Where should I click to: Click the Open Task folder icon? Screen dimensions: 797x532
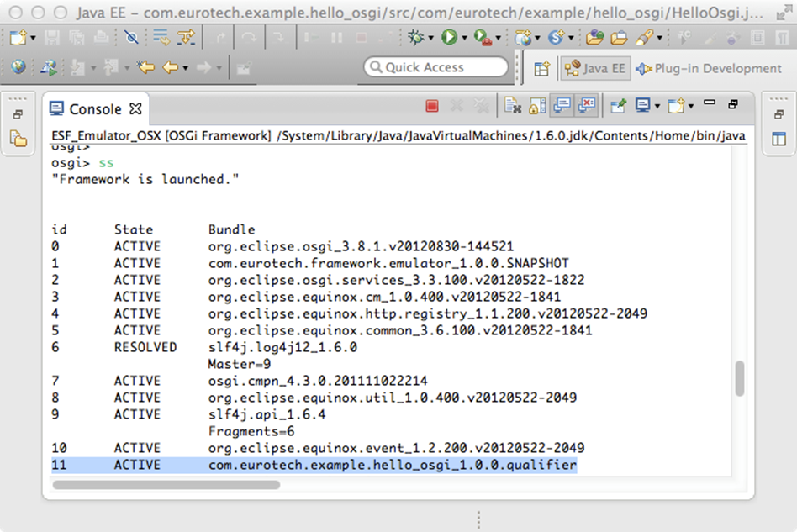click(x=619, y=37)
